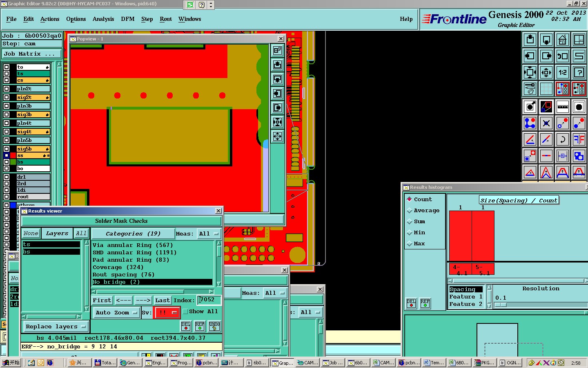This screenshot has height=368, width=588.
Task: Click the zoom in icon with inward arrows
Action: (530, 72)
